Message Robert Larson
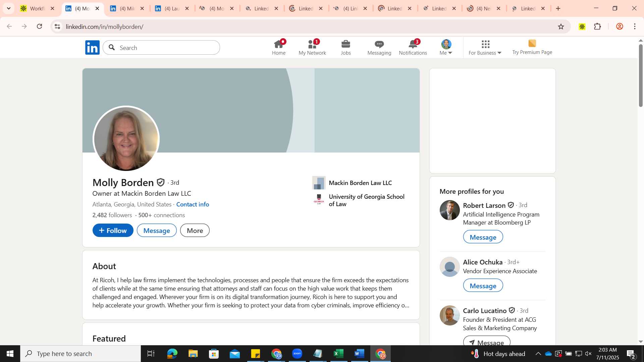The height and width of the screenshot is (362, 644). tap(483, 237)
